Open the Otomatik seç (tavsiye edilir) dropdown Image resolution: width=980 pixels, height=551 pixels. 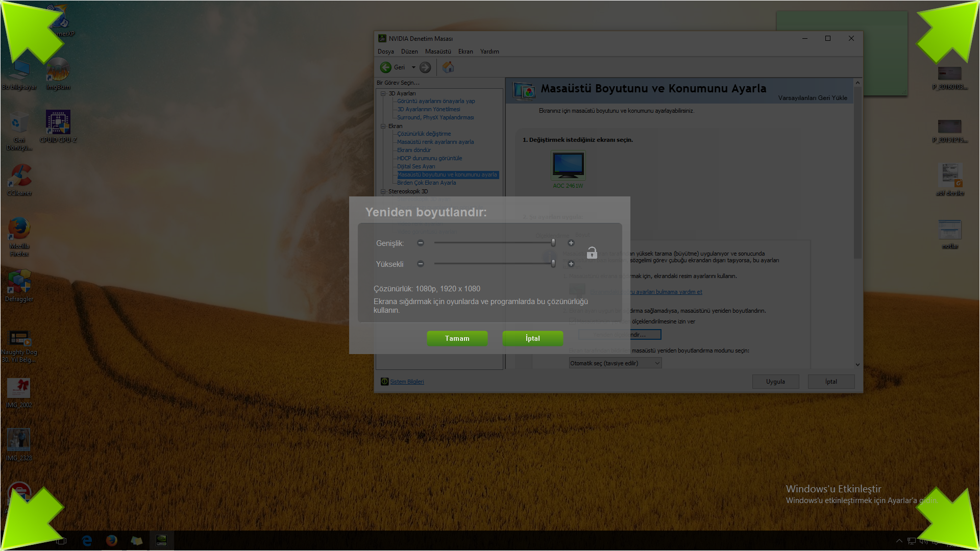(615, 363)
